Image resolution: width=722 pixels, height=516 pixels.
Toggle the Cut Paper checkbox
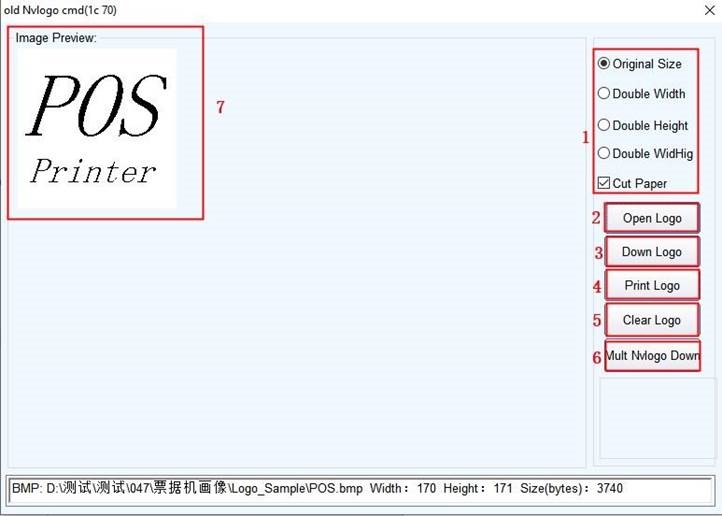click(604, 184)
